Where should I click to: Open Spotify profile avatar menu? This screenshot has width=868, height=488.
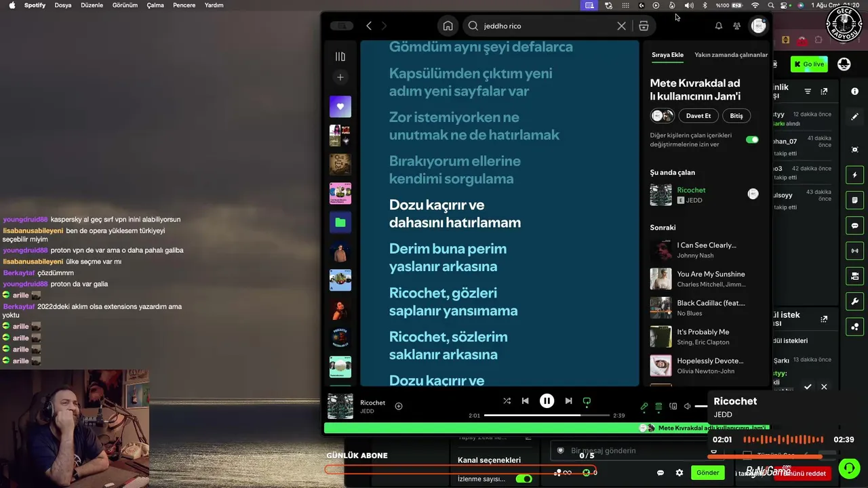pyautogui.click(x=758, y=26)
